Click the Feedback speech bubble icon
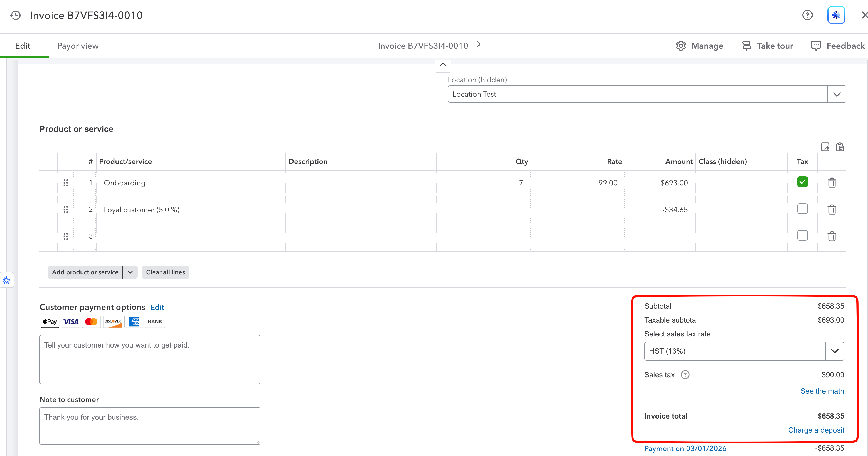Screen dimensions: 868x456 click(816, 46)
